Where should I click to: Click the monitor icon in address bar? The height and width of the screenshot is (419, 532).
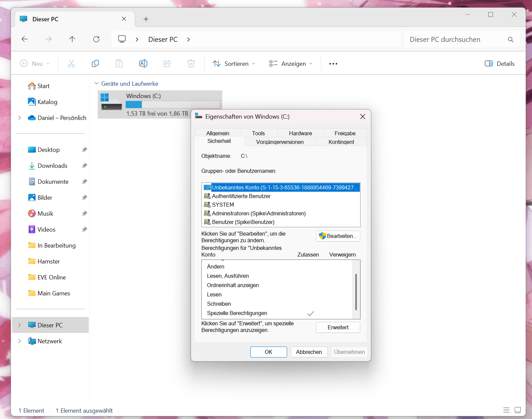(122, 39)
